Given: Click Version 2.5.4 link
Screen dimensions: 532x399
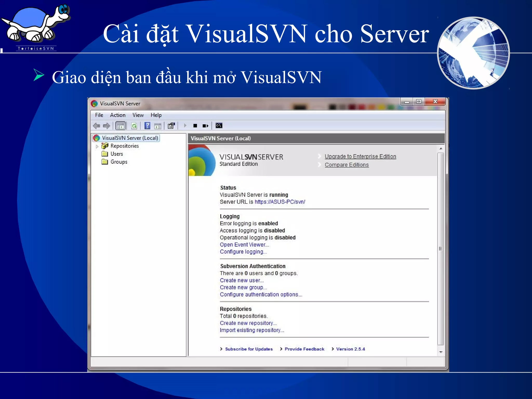Looking at the screenshot, I should pos(350,349).
